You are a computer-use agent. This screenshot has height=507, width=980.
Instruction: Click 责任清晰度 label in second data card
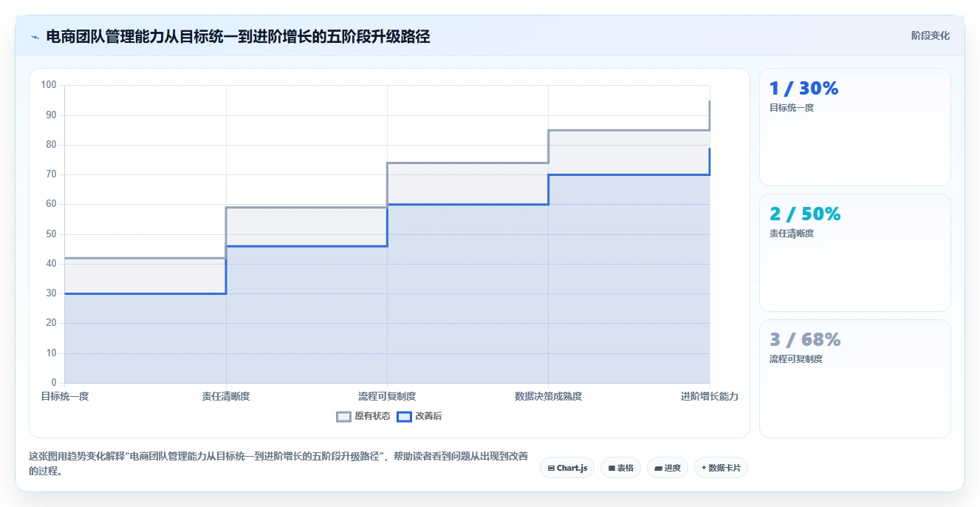coord(791,234)
